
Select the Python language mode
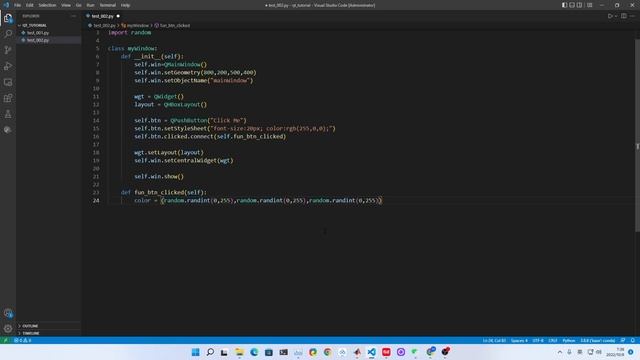pyautogui.click(x=569, y=340)
